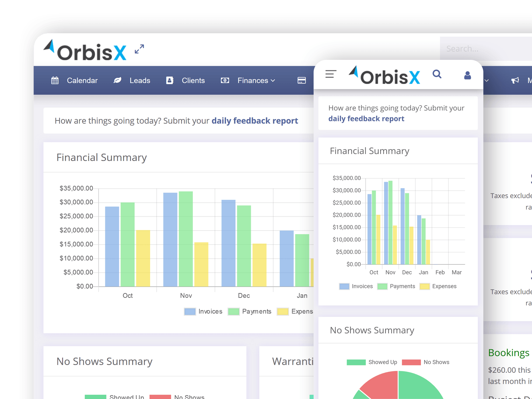532x399 pixels.
Task: Expand the Finances dropdown menu
Action: pyautogui.click(x=256, y=80)
